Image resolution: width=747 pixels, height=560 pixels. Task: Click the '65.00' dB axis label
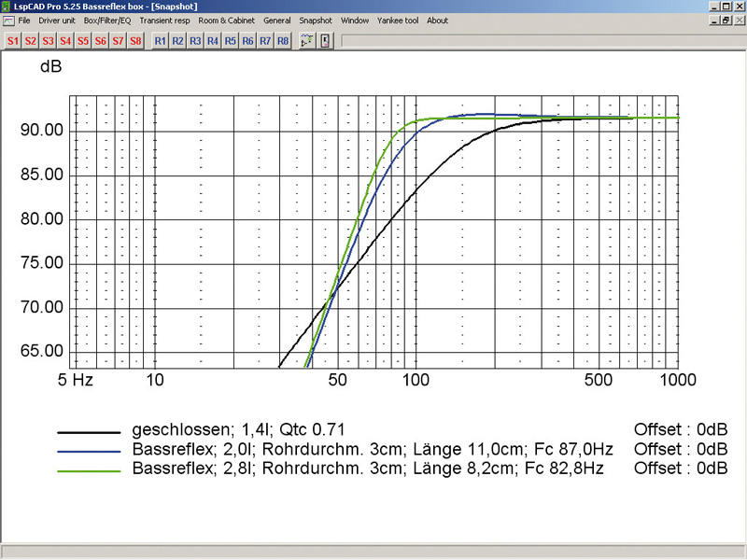pyautogui.click(x=42, y=352)
